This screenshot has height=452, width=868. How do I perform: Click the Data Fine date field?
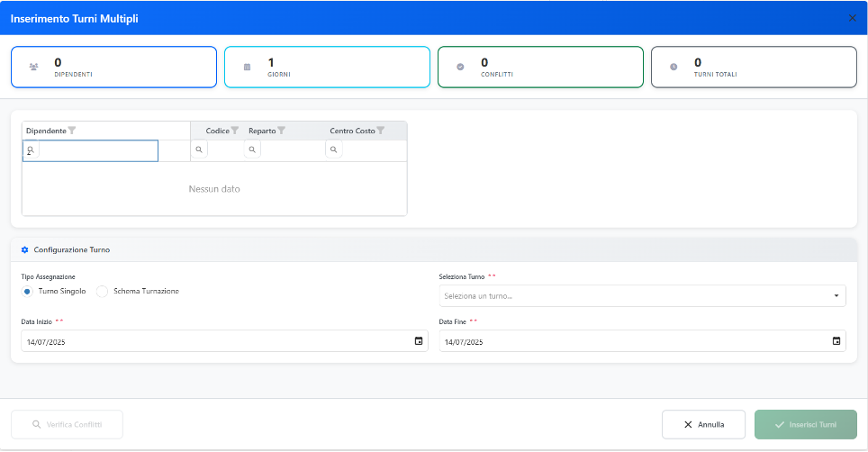coord(630,341)
